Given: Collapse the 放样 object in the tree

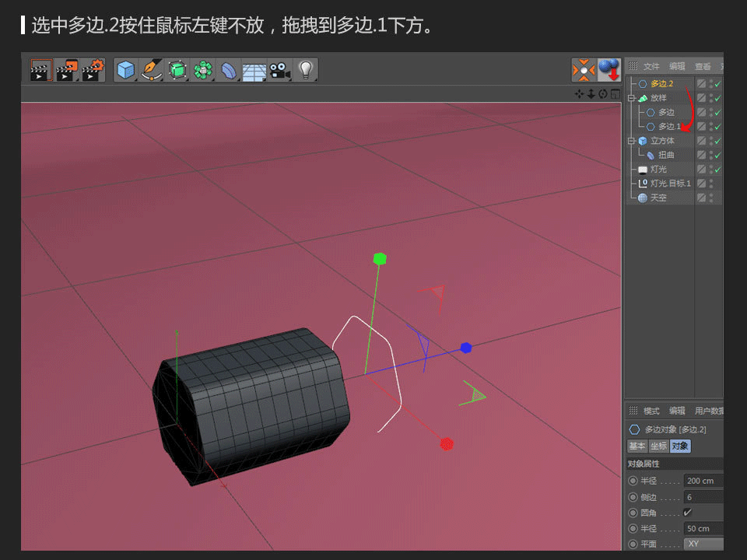Looking at the screenshot, I should click(x=632, y=97).
